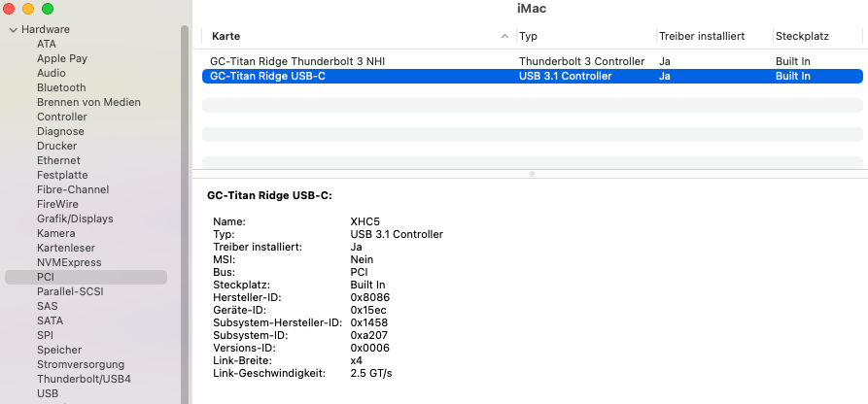Sort by the Steckplatz column header

802,36
